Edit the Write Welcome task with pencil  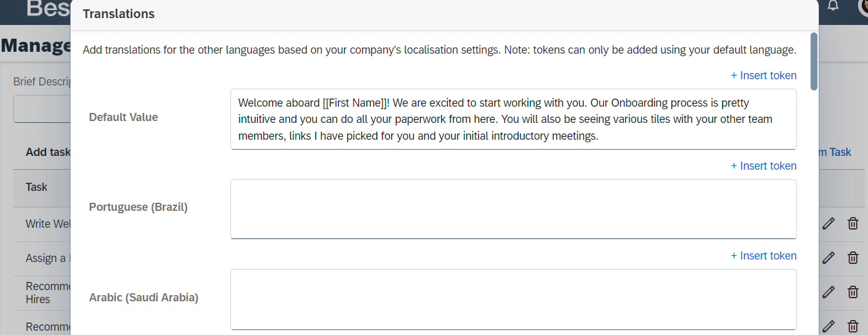coord(828,223)
